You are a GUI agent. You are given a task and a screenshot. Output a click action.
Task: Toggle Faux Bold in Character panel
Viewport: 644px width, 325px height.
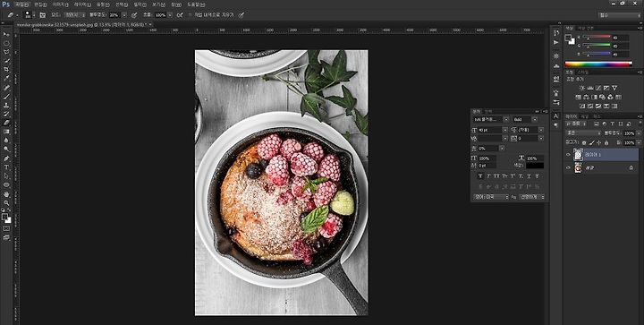pyautogui.click(x=480, y=176)
